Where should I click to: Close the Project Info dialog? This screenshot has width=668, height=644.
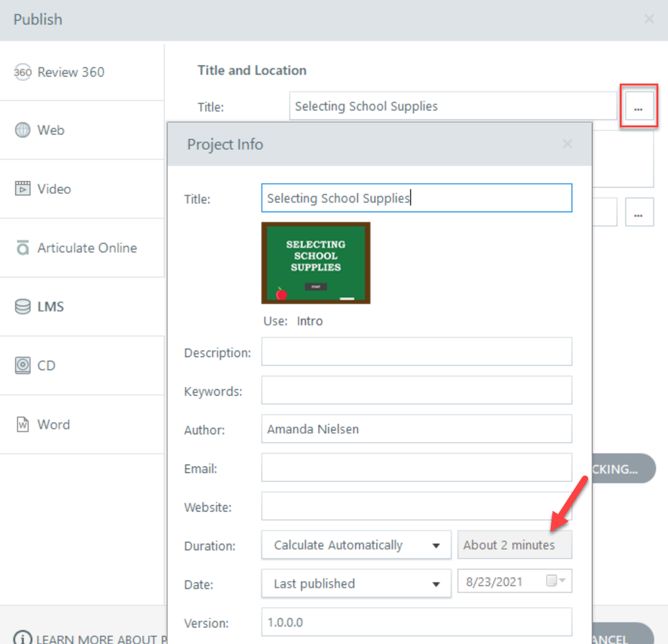click(567, 144)
